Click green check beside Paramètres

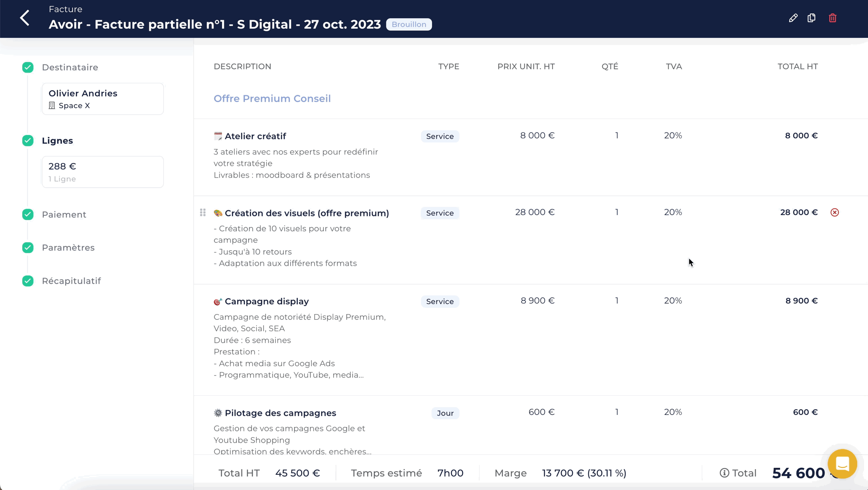[28, 248]
